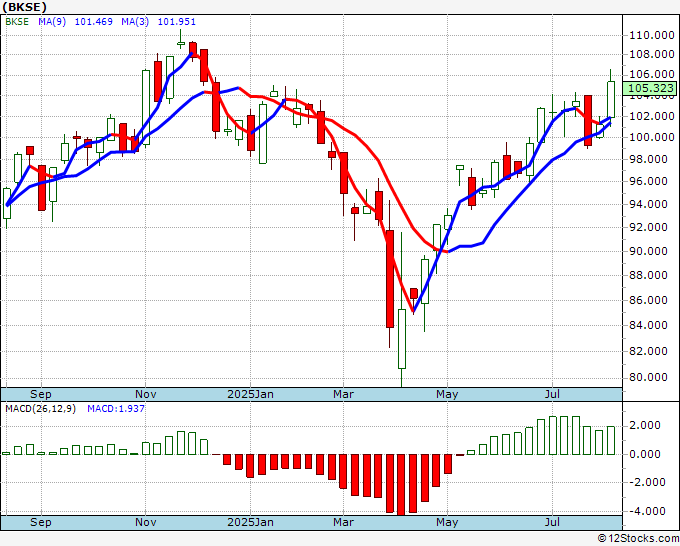Image resolution: width=680 pixels, height=546 pixels.
Task: Click the current price tag 105.323
Action: tap(651, 88)
